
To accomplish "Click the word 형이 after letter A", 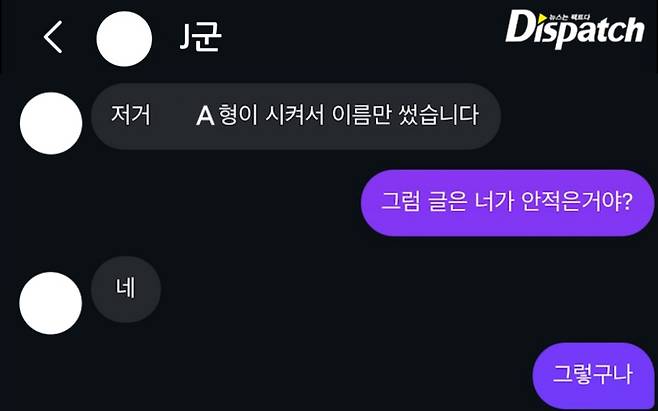I will [x=238, y=115].
